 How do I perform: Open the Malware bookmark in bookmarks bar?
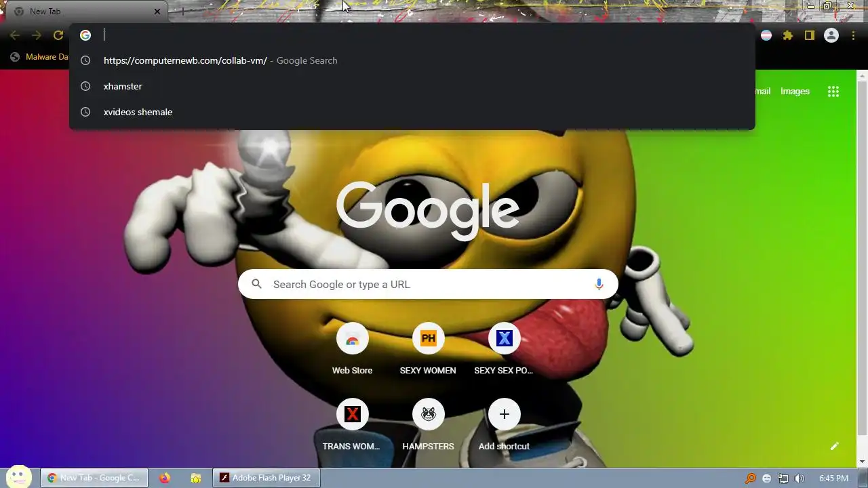(x=39, y=57)
